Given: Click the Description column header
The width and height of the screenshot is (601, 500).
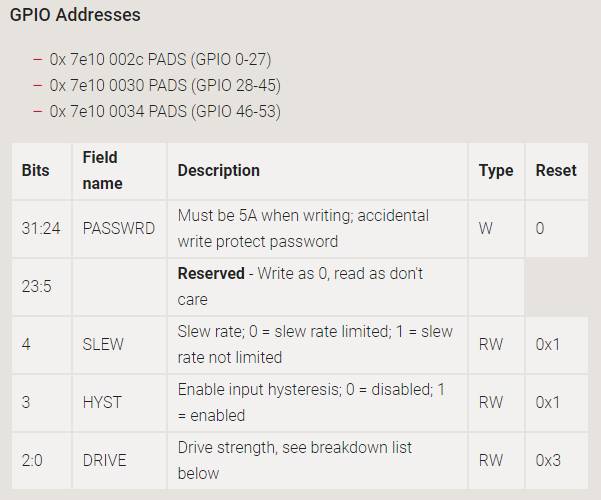Looking at the screenshot, I should pos(218,171).
